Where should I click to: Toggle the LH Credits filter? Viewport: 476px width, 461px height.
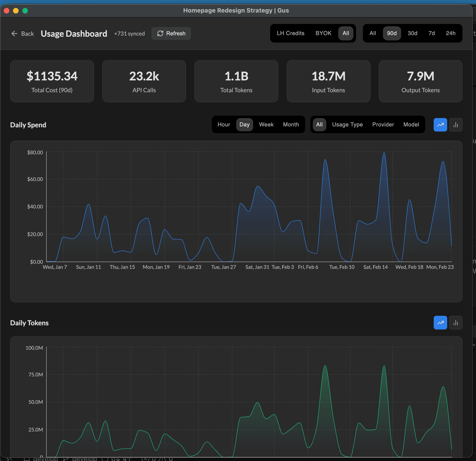291,33
